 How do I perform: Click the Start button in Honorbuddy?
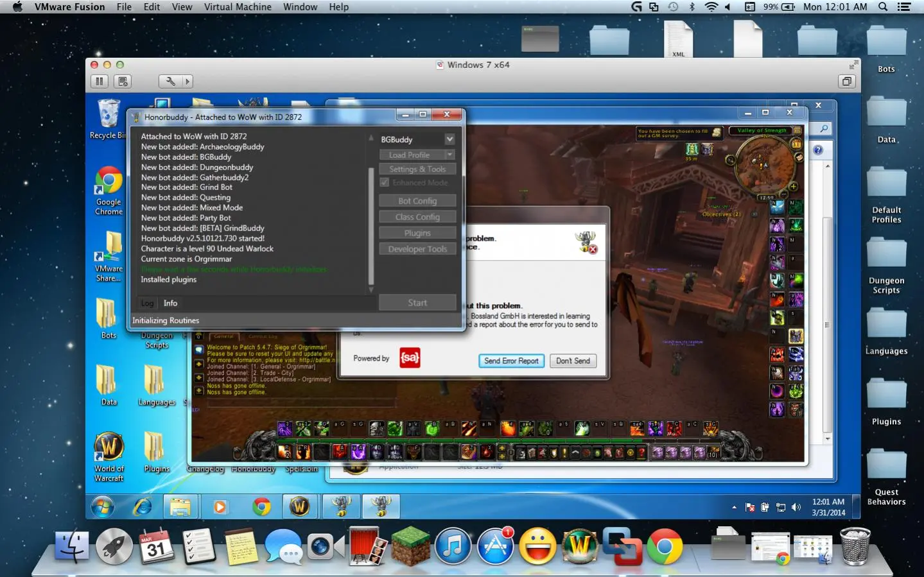point(417,303)
